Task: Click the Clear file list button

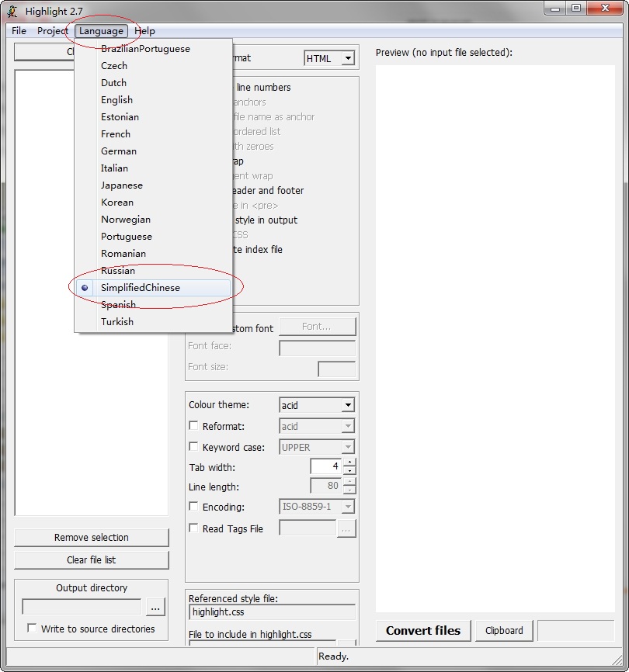Action: coord(91,560)
